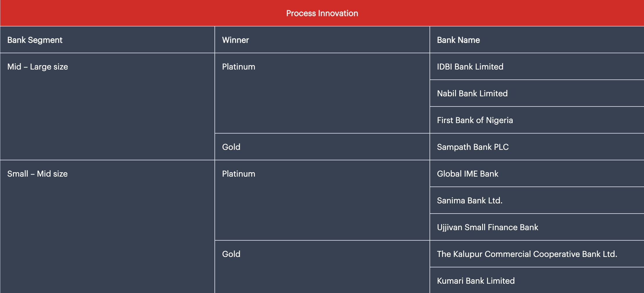Select the IDBI Bank Limited entry
The image size is (644, 293).
click(x=470, y=67)
